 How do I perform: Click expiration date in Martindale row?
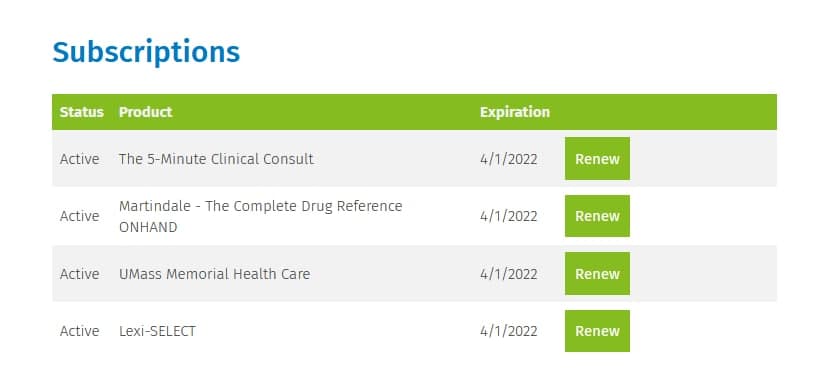click(x=508, y=216)
